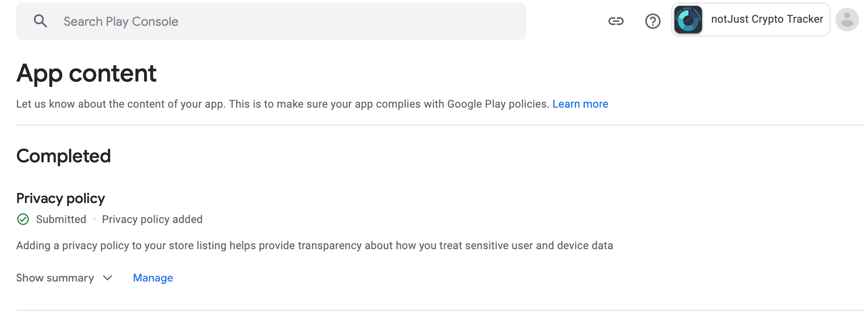Click the Privacy policy heading
Viewport: 868px width, 313px height.
(60, 198)
